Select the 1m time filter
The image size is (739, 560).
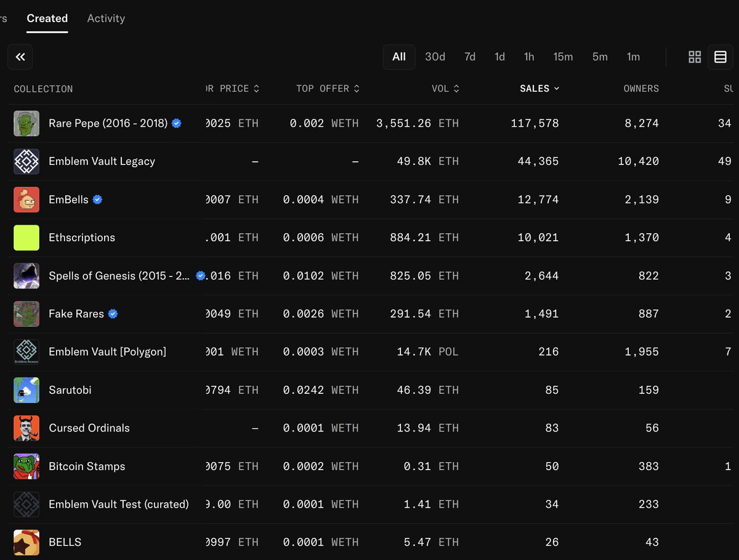[x=633, y=57]
